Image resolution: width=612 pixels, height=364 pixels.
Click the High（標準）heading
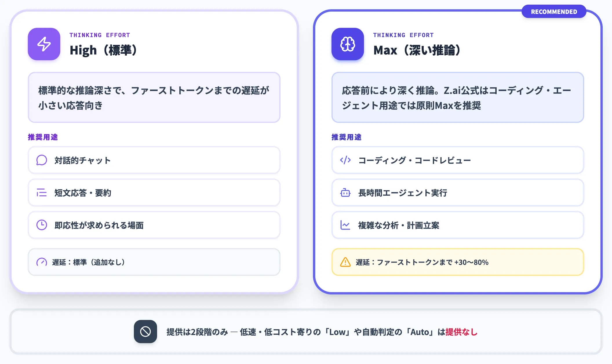[x=104, y=50]
